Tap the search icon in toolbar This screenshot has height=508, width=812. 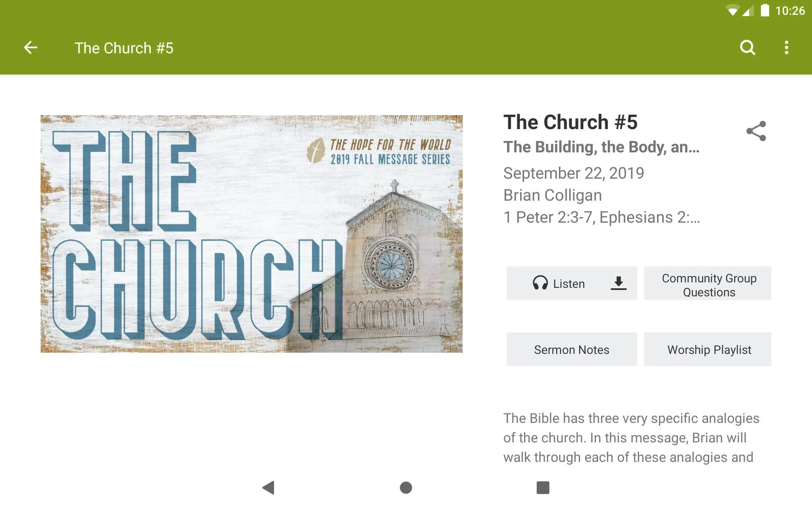click(x=748, y=48)
